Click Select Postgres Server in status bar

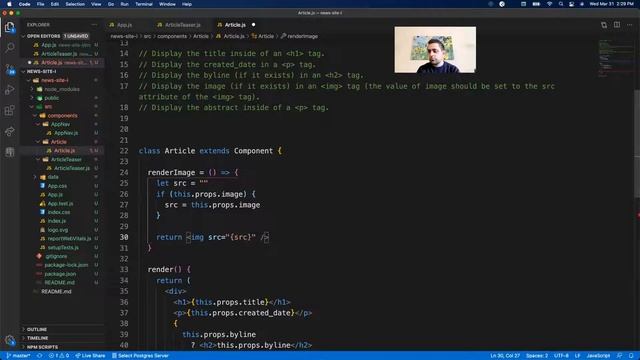(x=140, y=356)
